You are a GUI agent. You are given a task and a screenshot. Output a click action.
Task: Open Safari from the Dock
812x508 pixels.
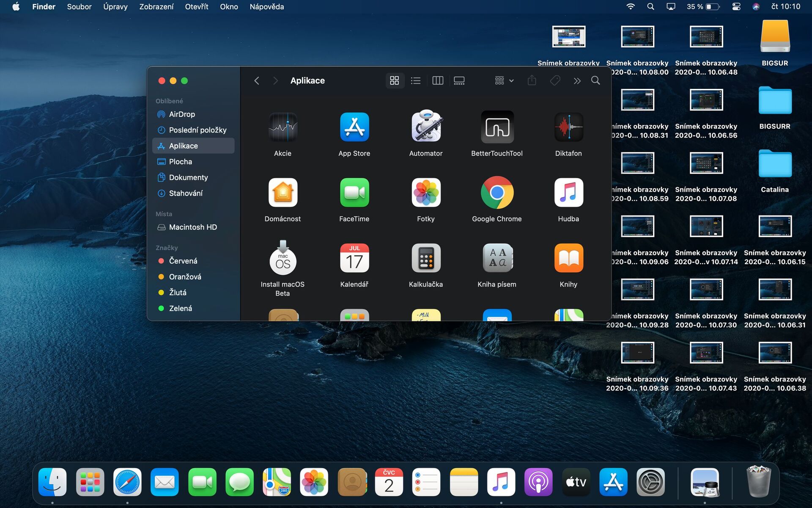tap(127, 482)
